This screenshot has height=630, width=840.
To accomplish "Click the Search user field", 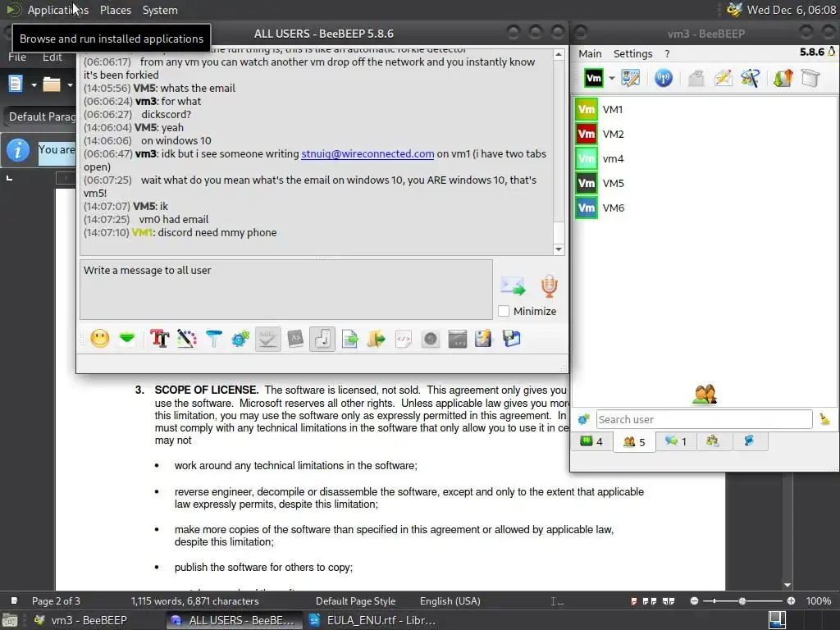I will pos(704,419).
